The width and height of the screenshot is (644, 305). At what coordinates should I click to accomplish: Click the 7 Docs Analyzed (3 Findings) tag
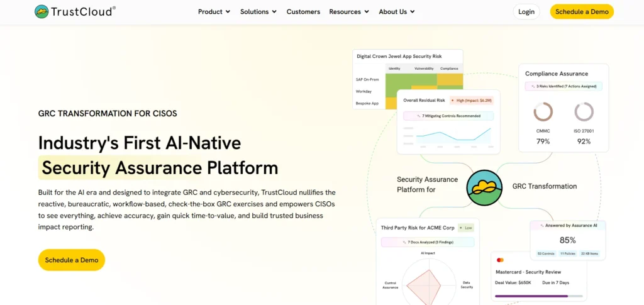428,242
